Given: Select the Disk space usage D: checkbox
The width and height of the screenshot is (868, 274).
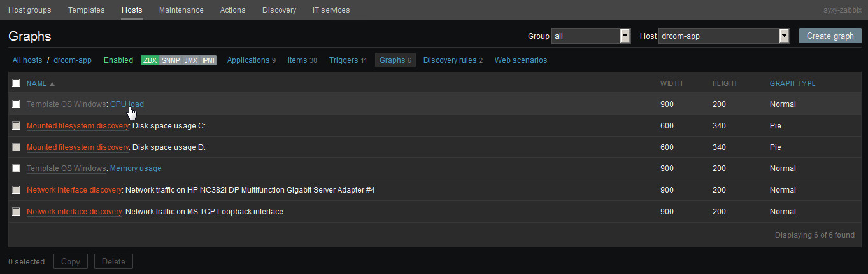Looking at the screenshot, I should (x=17, y=147).
